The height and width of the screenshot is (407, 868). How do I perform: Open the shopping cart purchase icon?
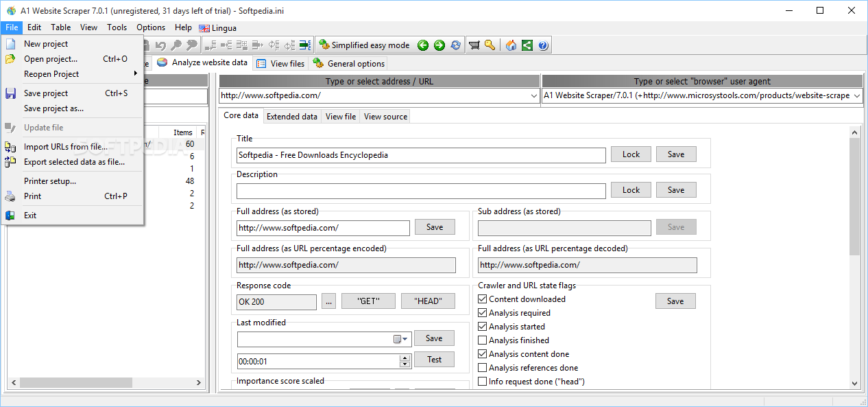click(x=474, y=45)
